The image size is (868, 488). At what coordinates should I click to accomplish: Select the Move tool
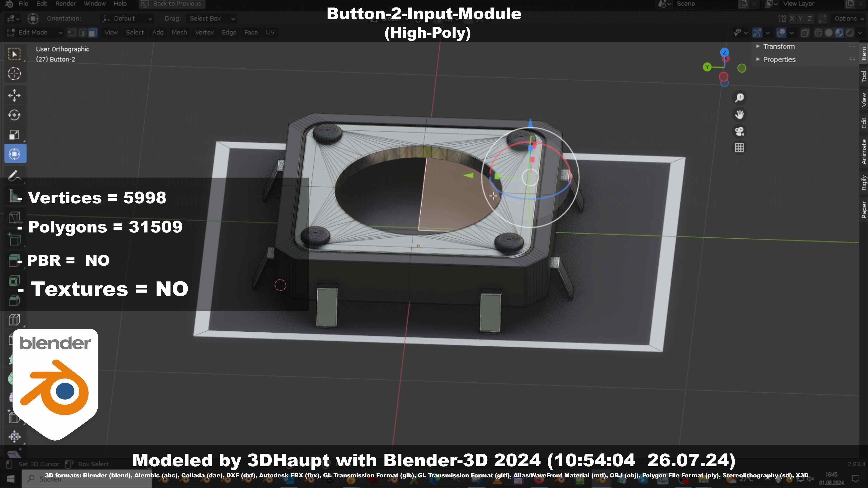14,95
